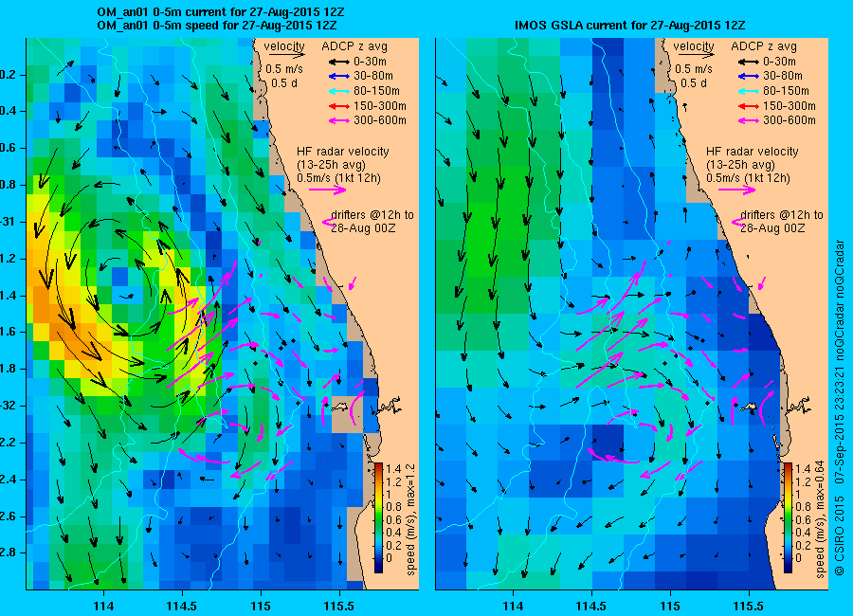The image size is (853, 616).
Task: Click the right panel speed colorbar
Action: click(x=788, y=518)
